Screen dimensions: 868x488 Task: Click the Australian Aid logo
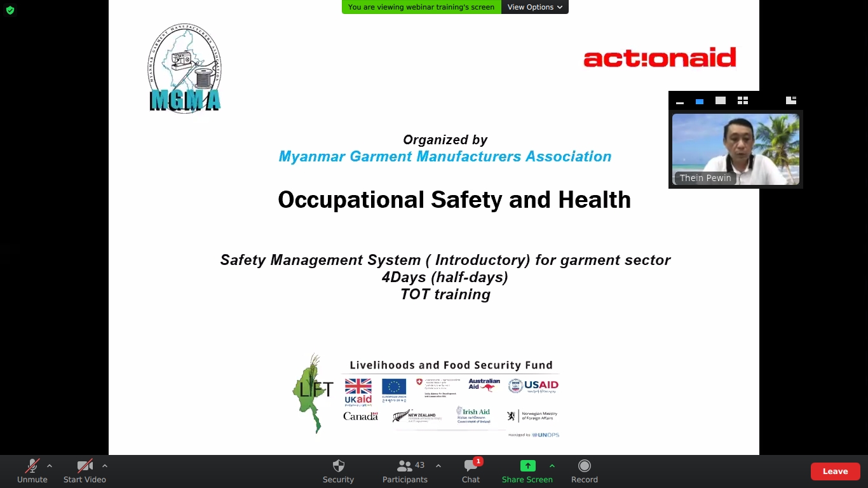484,385
